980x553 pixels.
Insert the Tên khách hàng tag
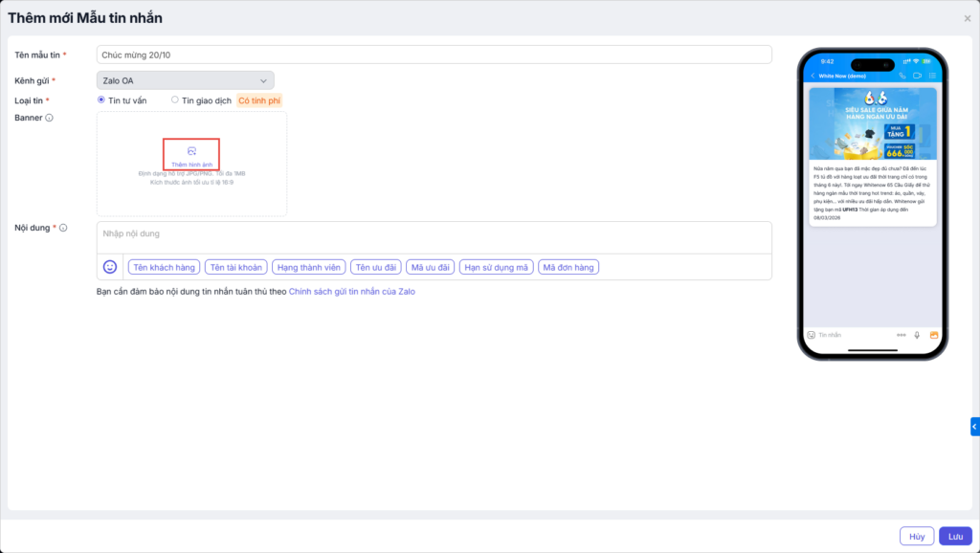click(x=164, y=268)
